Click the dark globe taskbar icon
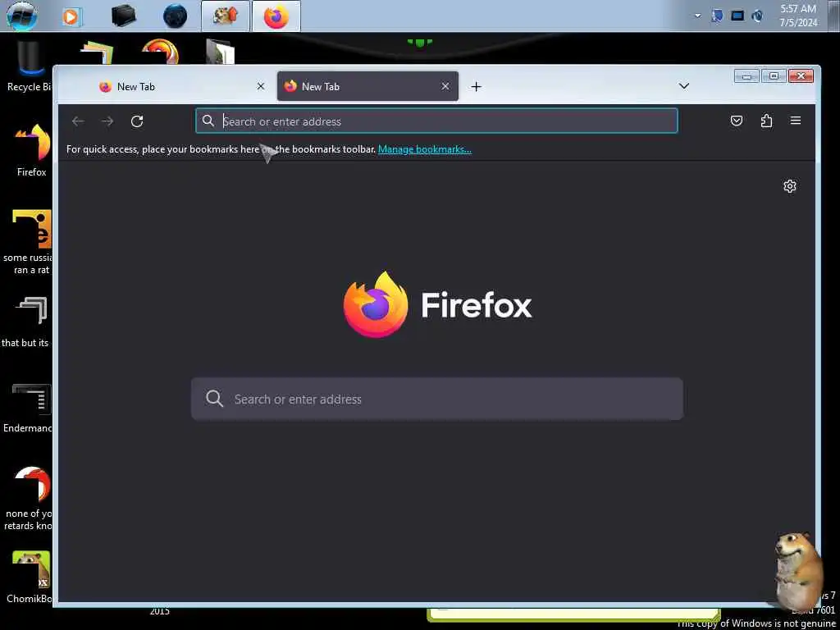The width and height of the screenshot is (840, 630). click(x=176, y=16)
